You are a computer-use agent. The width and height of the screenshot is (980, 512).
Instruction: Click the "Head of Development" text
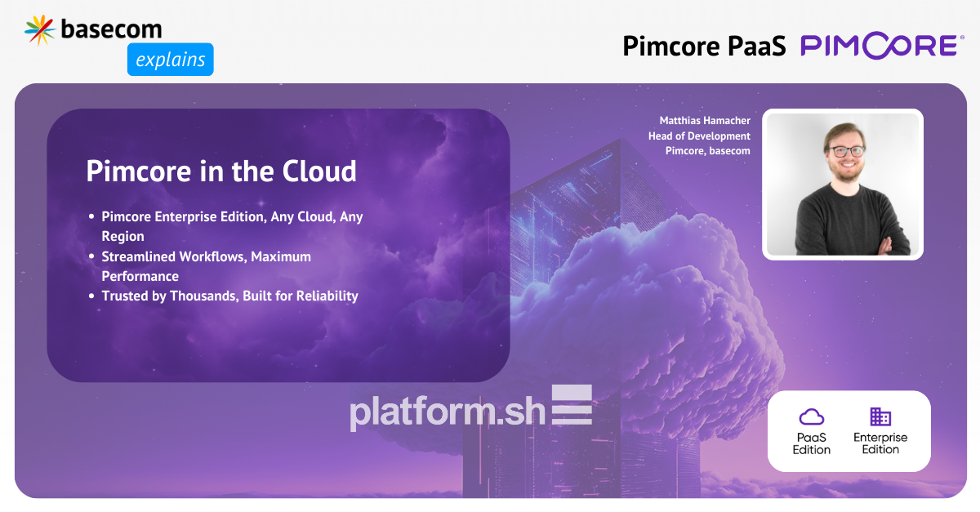(699, 136)
